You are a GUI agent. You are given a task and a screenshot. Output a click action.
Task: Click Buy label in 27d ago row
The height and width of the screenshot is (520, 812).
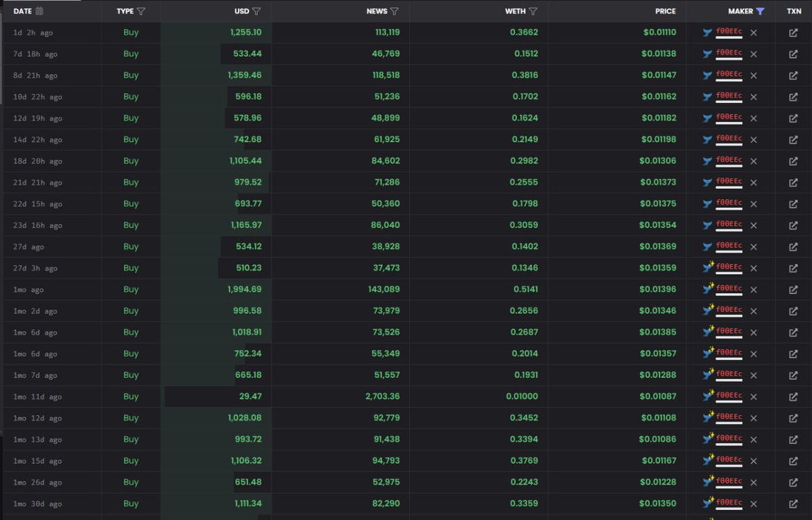tap(131, 247)
